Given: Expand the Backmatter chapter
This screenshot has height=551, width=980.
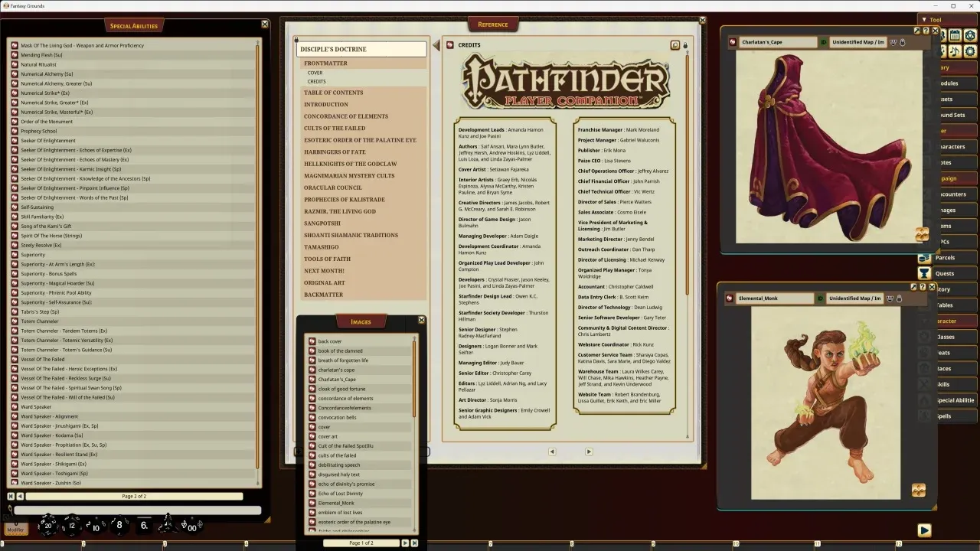Looking at the screenshot, I should pyautogui.click(x=323, y=295).
